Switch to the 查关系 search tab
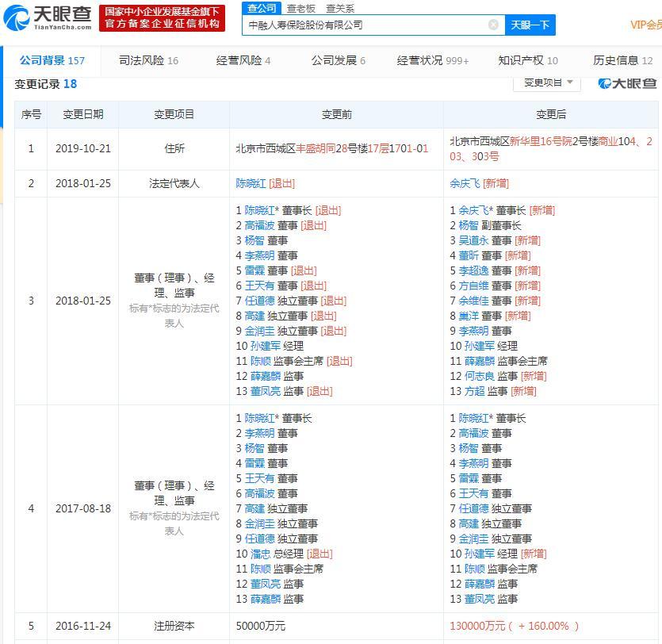This screenshot has height=644, width=662. pyautogui.click(x=340, y=9)
